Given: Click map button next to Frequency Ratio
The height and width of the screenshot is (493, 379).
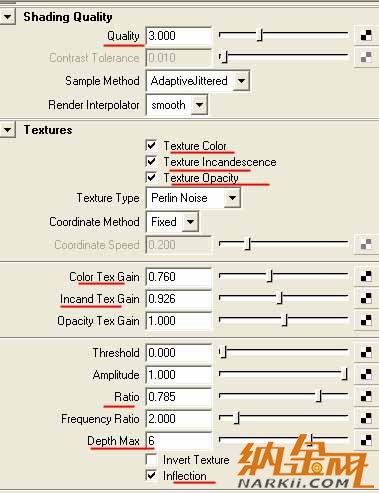Looking at the screenshot, I should pyautogui.click(x=366, y=419).
